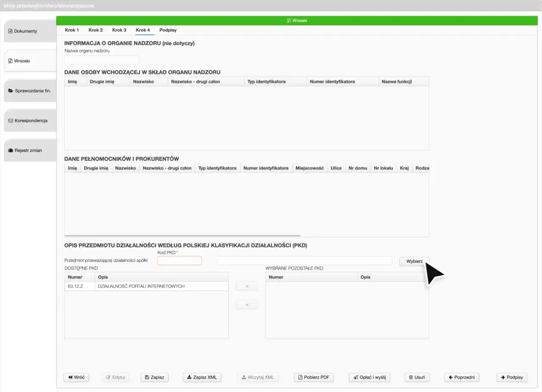
Task: Click the Kod PKD input field
Action: pyautogui.click(x=179, y=260)
